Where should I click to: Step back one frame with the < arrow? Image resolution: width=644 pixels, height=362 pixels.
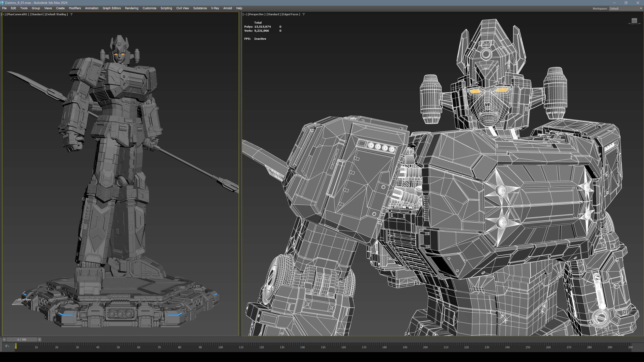4,340
